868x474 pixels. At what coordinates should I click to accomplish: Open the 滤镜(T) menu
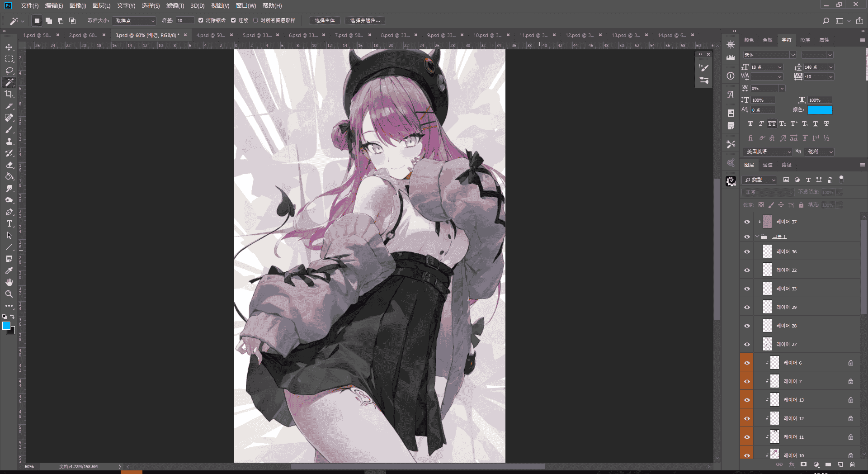pos(175,5)
